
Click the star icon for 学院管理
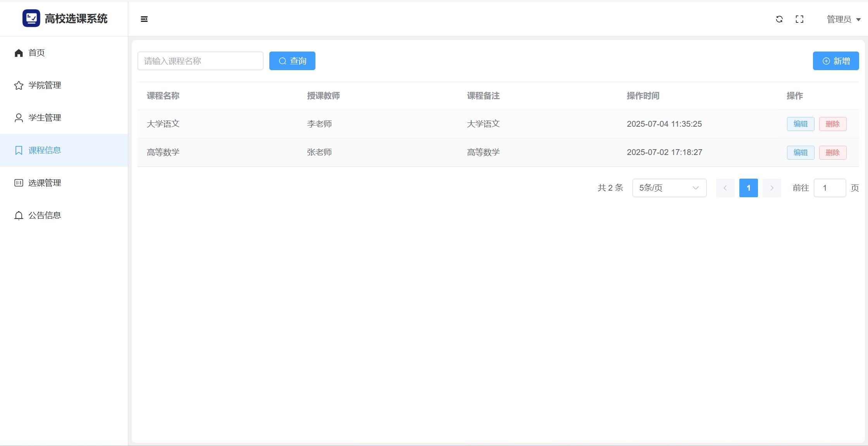pyautogui.click(x=19, y=85)
